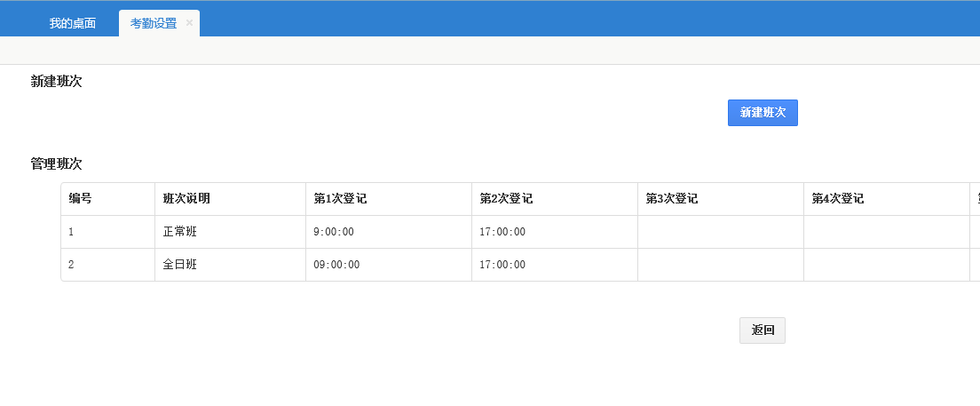Click row number 2 cell
The height and width of the screenshot is (406, 980).
(x=71, y=265)
